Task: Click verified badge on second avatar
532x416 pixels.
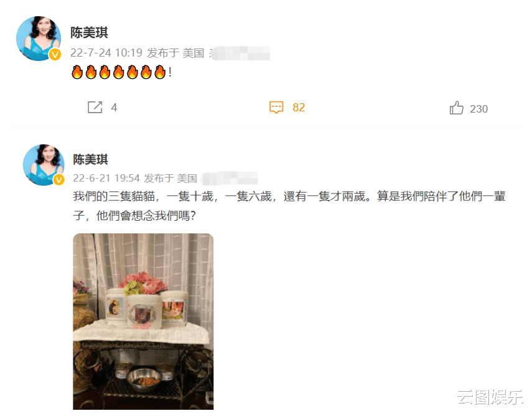Action: pos(59,180)
